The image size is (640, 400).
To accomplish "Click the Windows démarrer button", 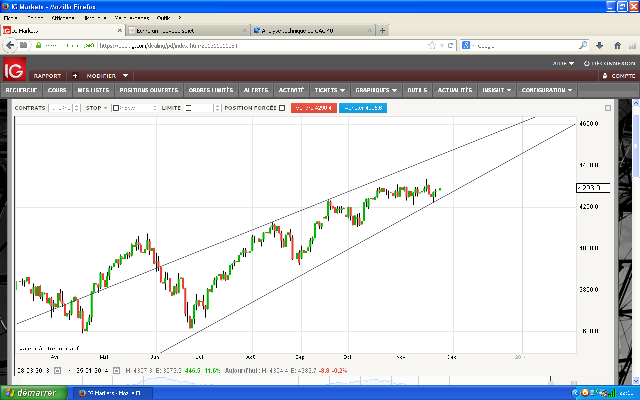I will (33, 393).
